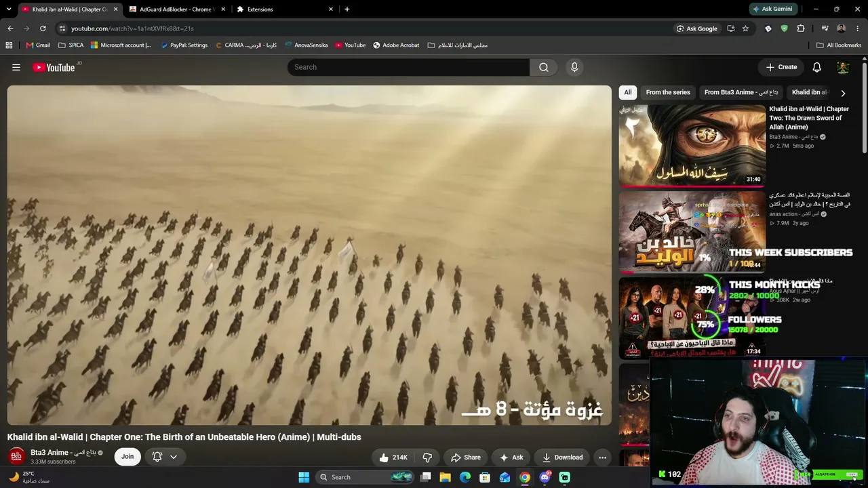Image resolution: width=868 pixels, height=488 pixels.
Task: Open Chapter Two: The Drawn Sword thumbnail
Action: [692, 145]
